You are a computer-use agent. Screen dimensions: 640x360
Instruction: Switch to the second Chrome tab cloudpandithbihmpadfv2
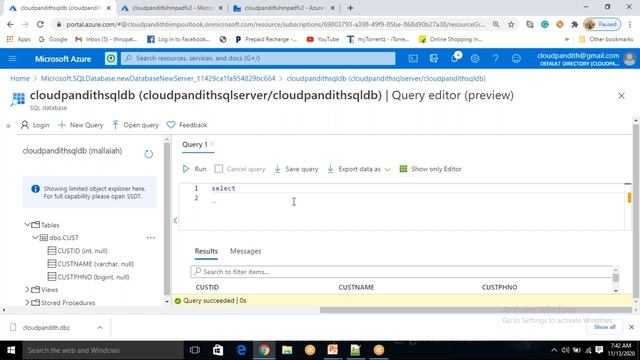[x=171, y=8]
